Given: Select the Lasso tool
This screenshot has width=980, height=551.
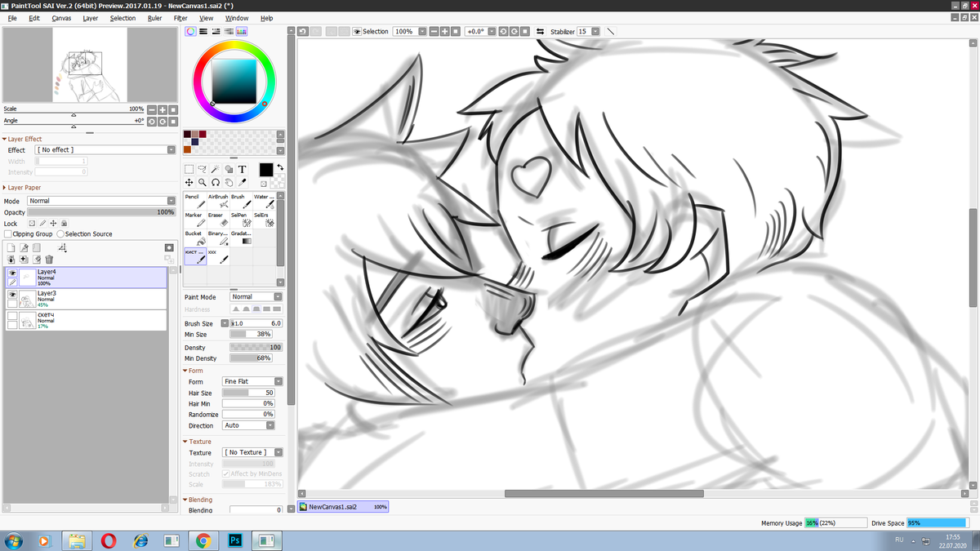Looking at the screenshot, I should (202, 170).
